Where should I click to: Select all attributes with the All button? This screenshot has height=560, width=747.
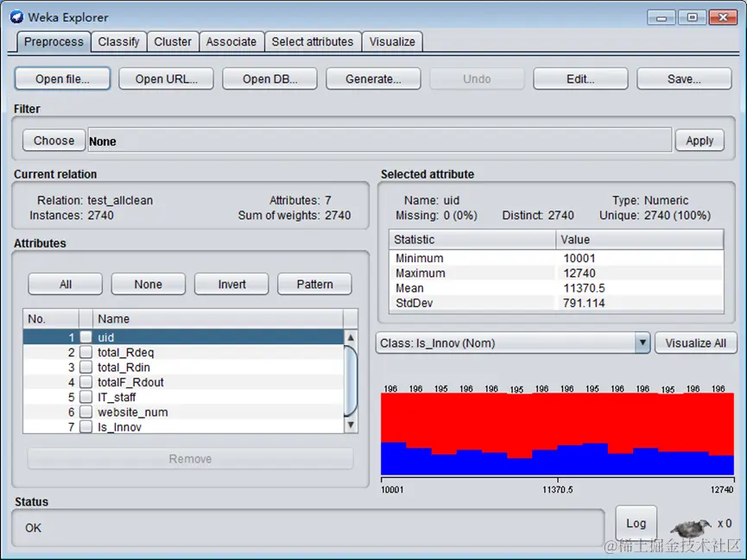pyautogui.click(x=66, y=284)
